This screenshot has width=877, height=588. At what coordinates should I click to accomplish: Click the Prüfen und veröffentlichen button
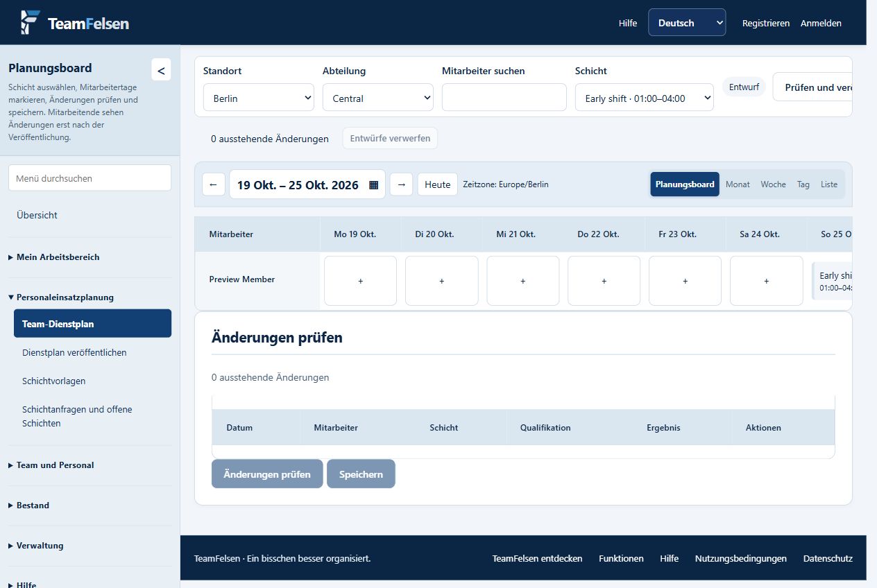[x=812, y=87]
